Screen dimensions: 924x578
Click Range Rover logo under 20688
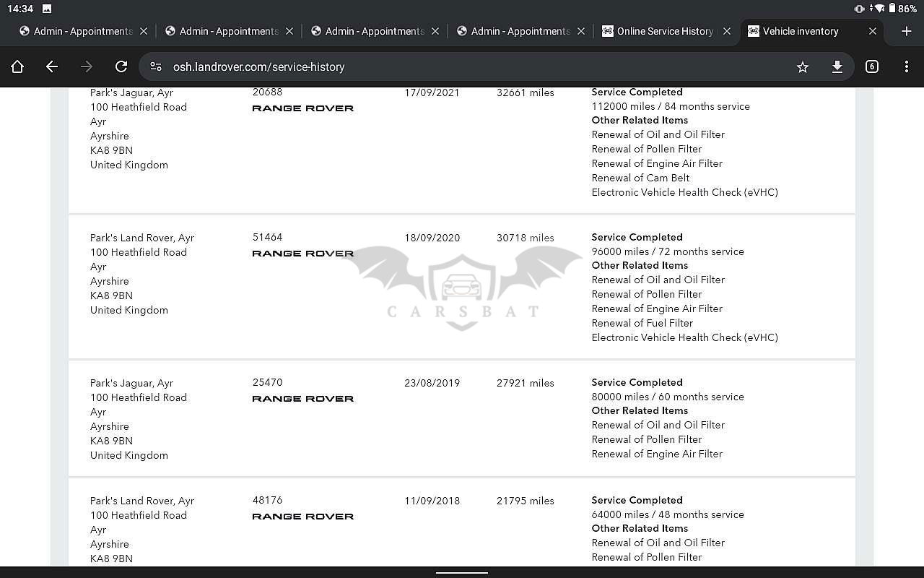click(302, 108)
